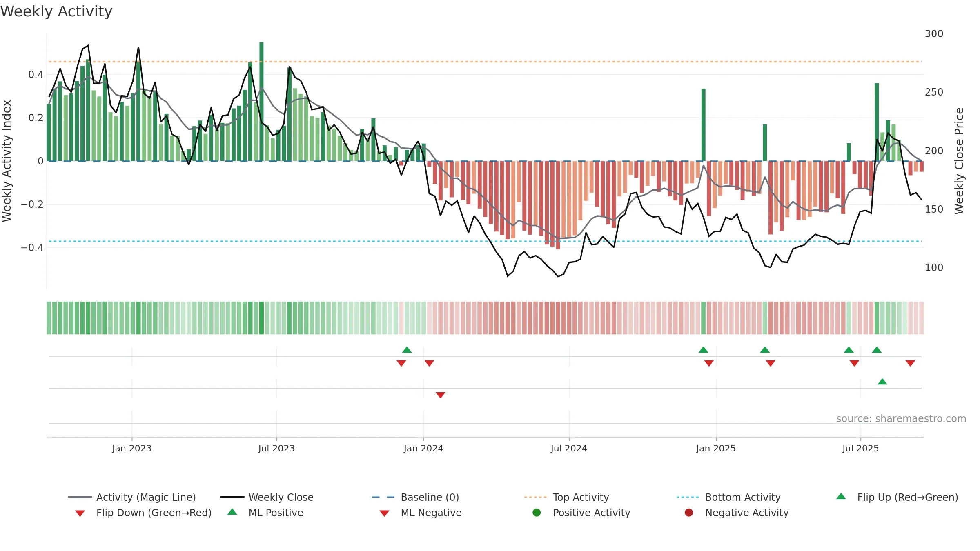Hide the Top Activity series via legend
Screen dimensions: 980x551
pyautogui.click(x=566, y=497)
